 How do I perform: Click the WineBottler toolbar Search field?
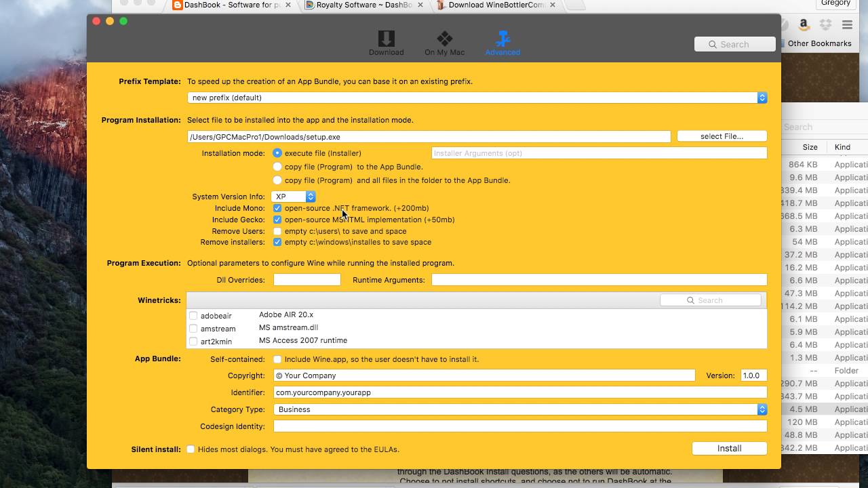tap(735, 44)
